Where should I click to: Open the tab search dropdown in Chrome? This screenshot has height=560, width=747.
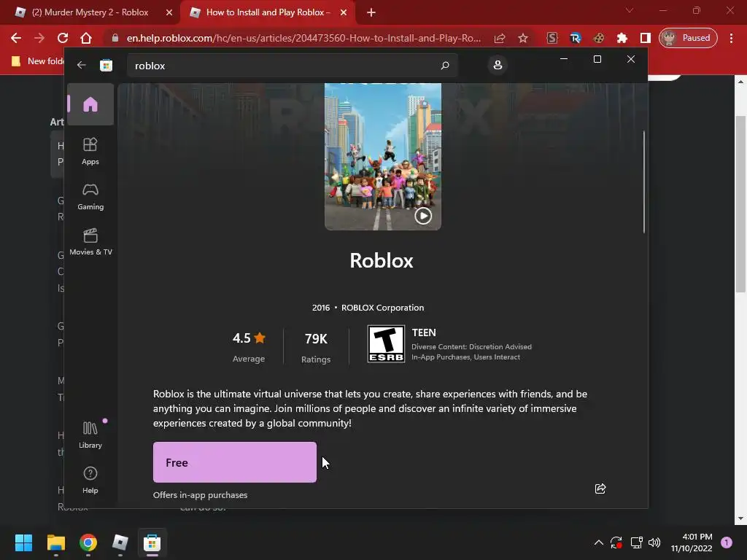[630, 10]
